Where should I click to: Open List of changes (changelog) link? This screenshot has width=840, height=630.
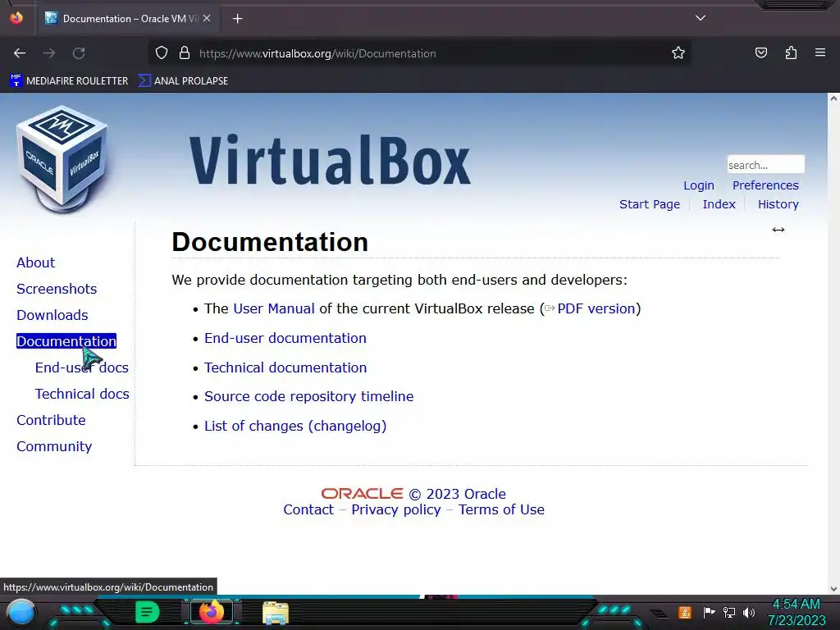point(295,426)
